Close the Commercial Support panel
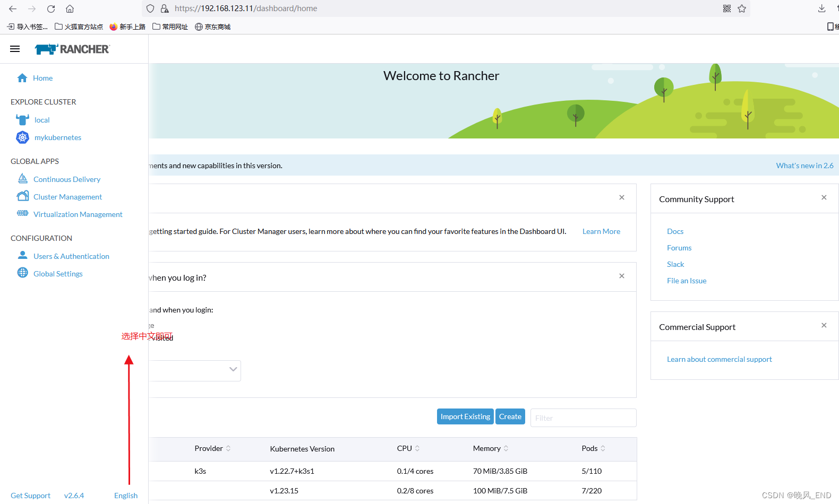 pos(824,325)
